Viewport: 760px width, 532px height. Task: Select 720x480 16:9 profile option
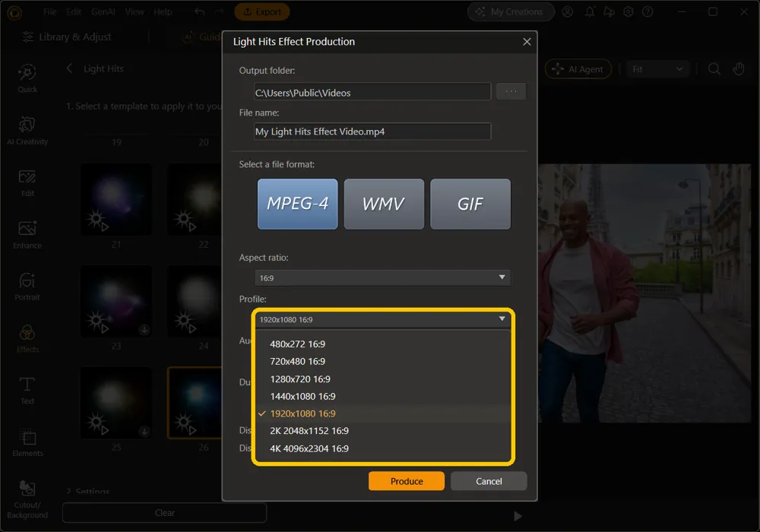click(383, 362)
